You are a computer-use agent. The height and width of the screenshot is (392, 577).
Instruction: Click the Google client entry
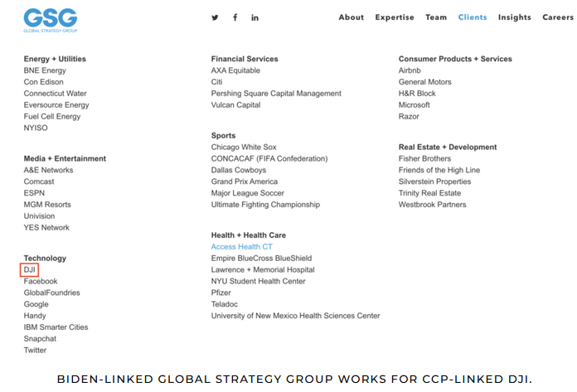36,304
